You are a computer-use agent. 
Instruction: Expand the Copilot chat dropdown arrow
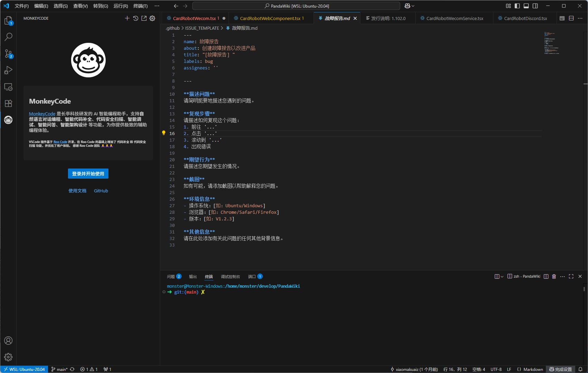tap(413, 6)
